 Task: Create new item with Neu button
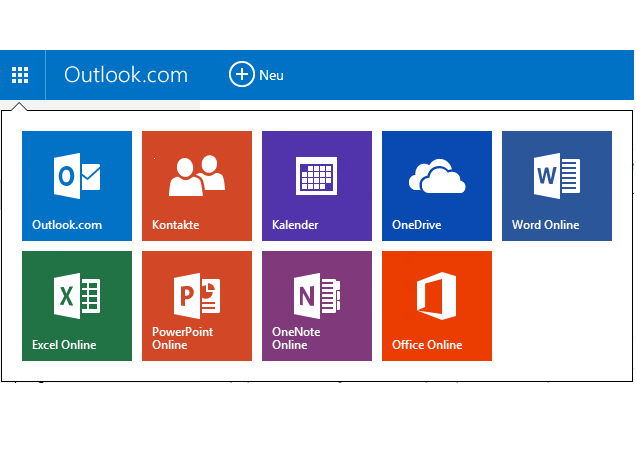[256, 75]
